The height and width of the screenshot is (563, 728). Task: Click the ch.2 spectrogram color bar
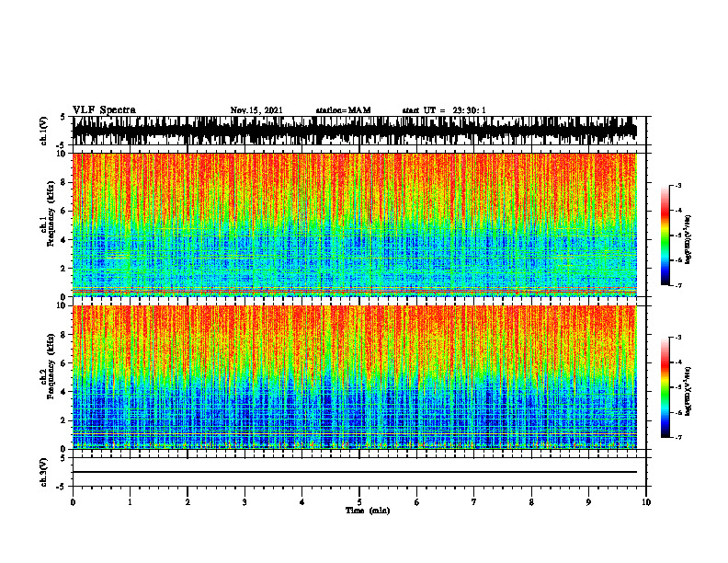coord(665,387)
